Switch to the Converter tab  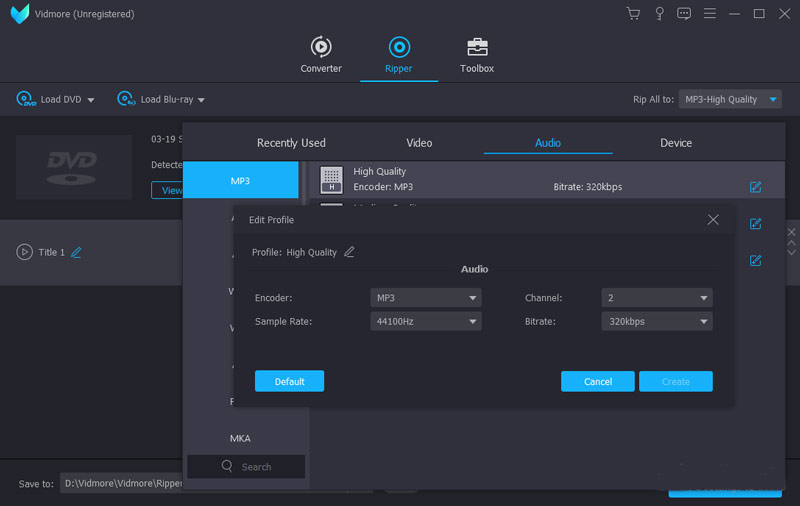(321, 55)
